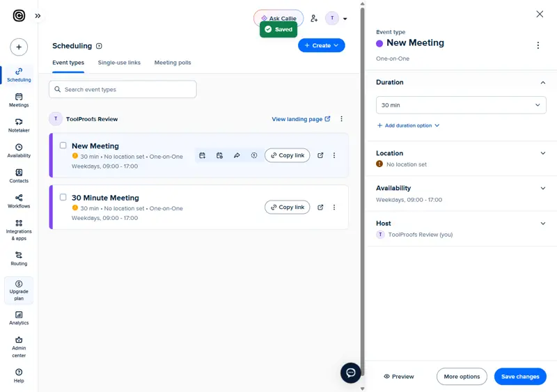Open Availability in the sidebar
This screenshot has width=557, height=392.
tap(19, 150)
